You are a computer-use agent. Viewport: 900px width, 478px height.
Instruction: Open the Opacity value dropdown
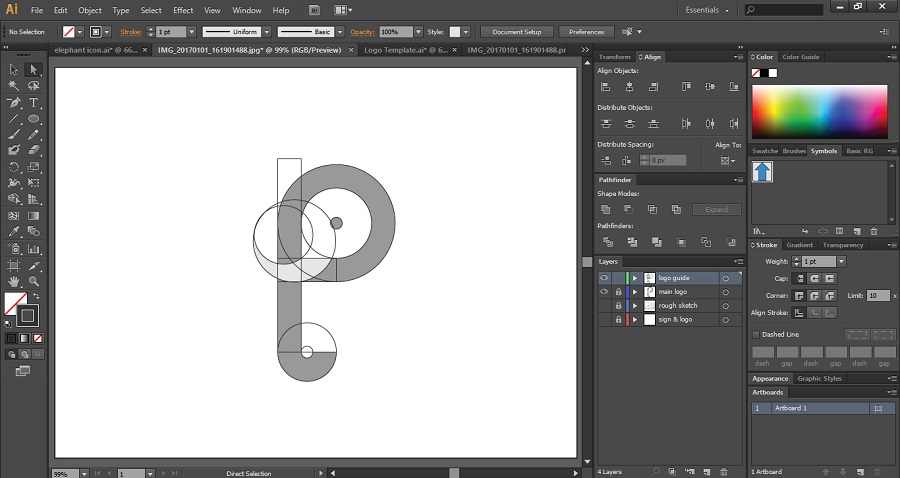pos(418,32)
